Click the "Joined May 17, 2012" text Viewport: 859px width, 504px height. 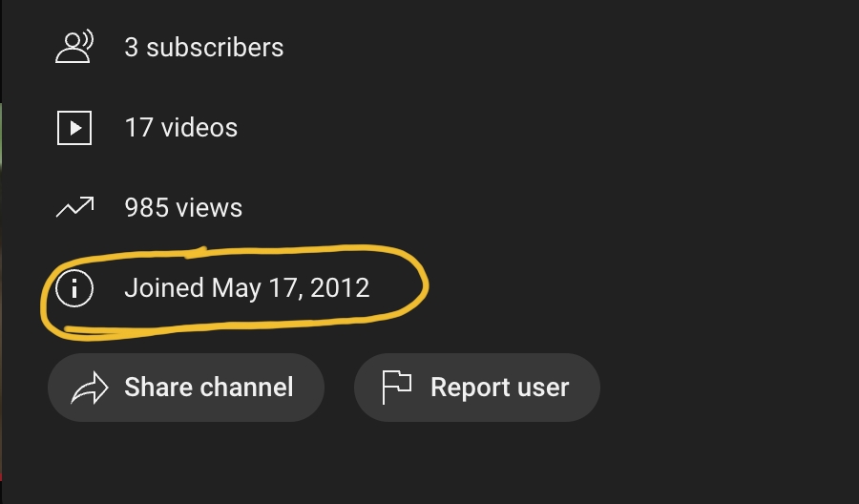click(x=246, y=288)
